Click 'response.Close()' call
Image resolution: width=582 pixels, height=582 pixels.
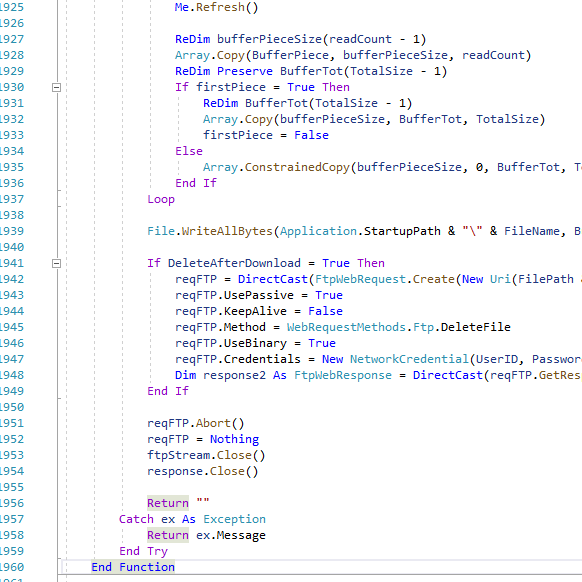(x=202, y=471)
